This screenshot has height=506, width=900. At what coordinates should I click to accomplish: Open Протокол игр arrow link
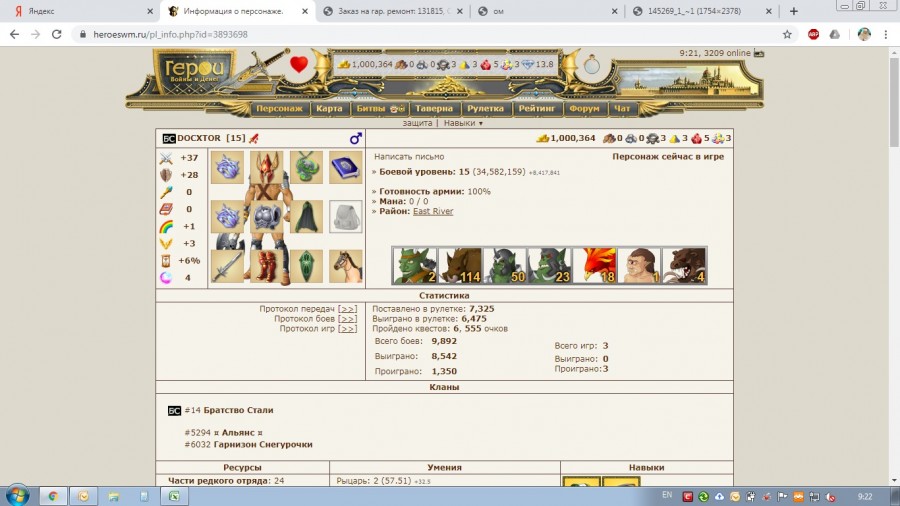tap(347, 329)
